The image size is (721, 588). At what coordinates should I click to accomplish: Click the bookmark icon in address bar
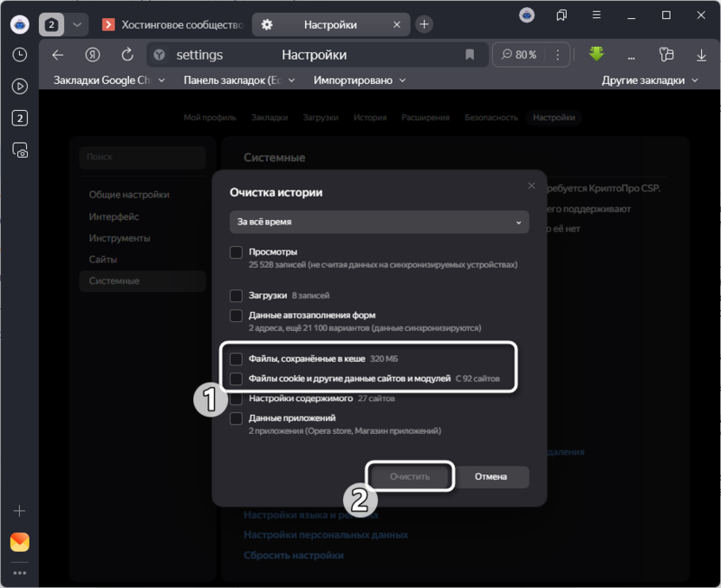(x=470, y=55)
